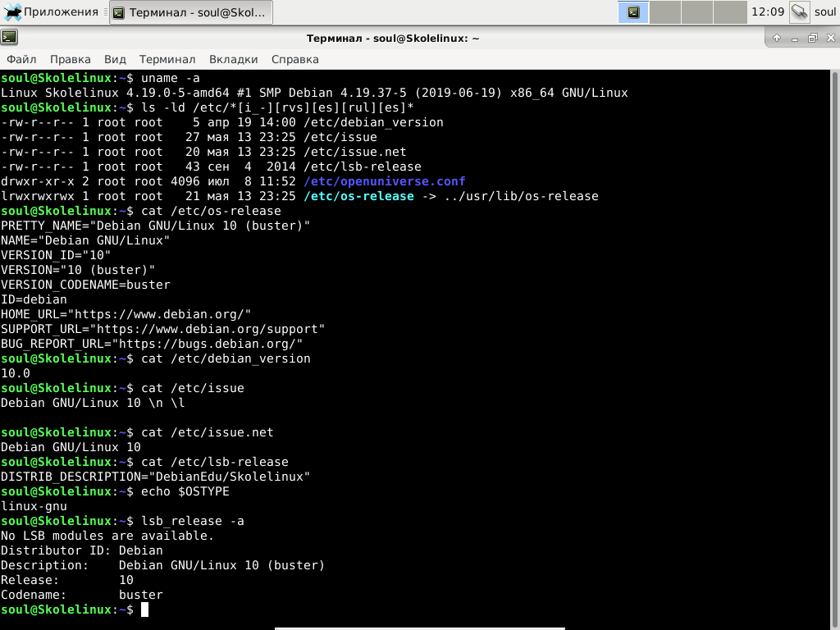This screenshot has width=840, height=630.
Task: Open the Вкладки menu
Action: (233, 59)
